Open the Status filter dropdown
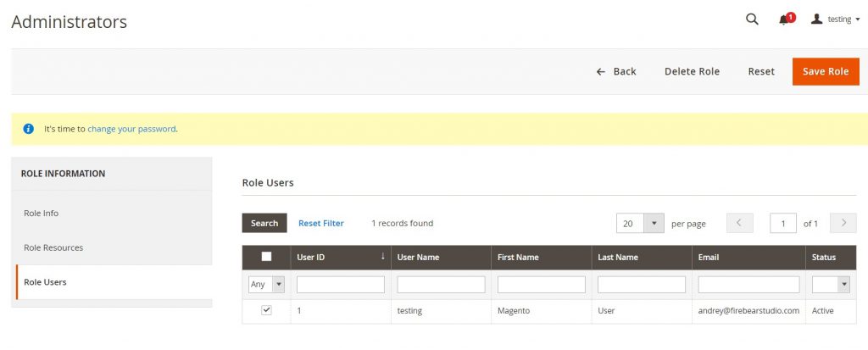This screenshot has width=868, height=350. (831, 285)
